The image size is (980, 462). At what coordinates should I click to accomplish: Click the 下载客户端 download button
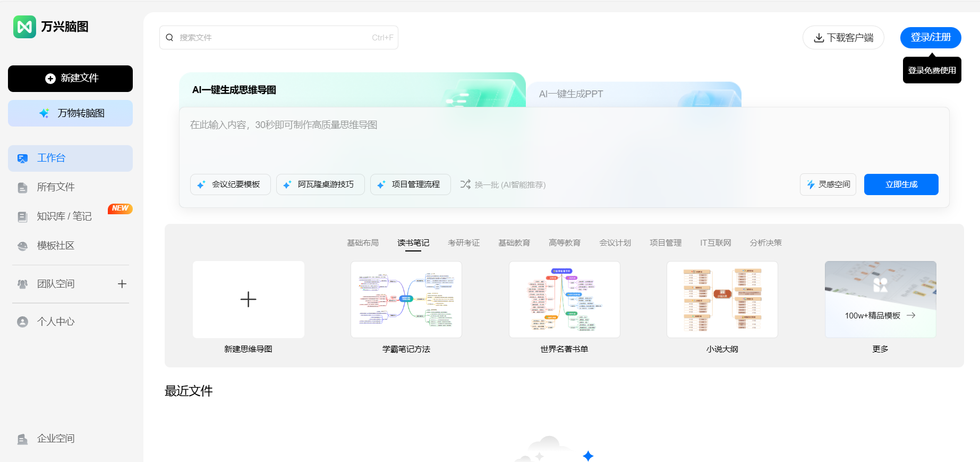tap(843, 38)
